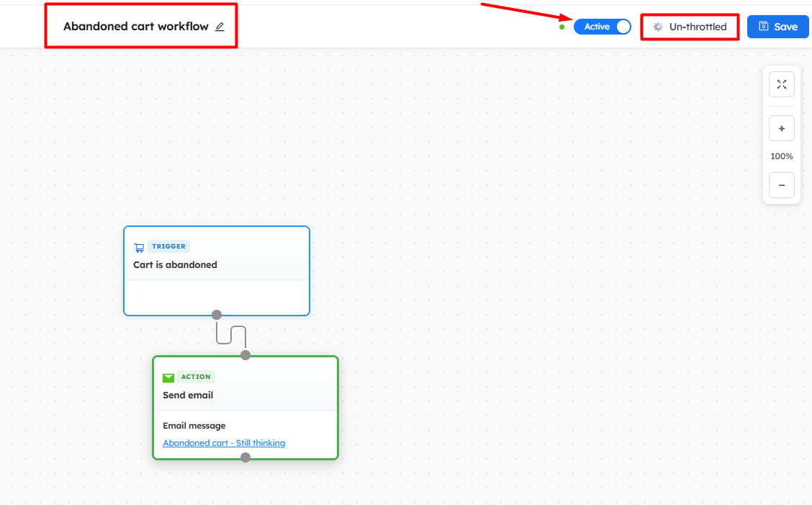812x505 pixels.
Task: Select the Send email action title
Action: tap(188, 395)
